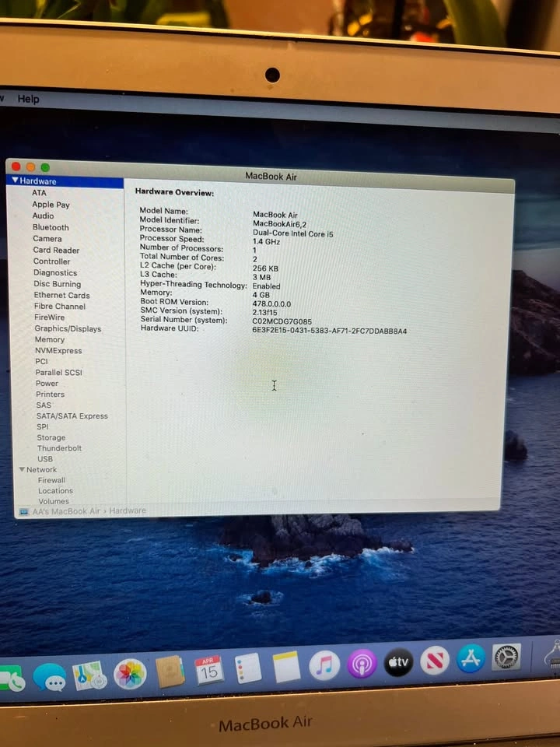
Task: Select ATA in the sidebar
Action: click(x=39, y=193)
